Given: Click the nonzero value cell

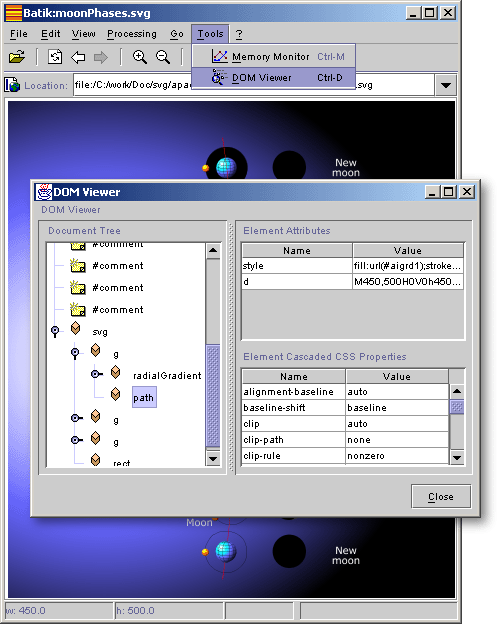Looking at the screenshot, I should 397,456.
